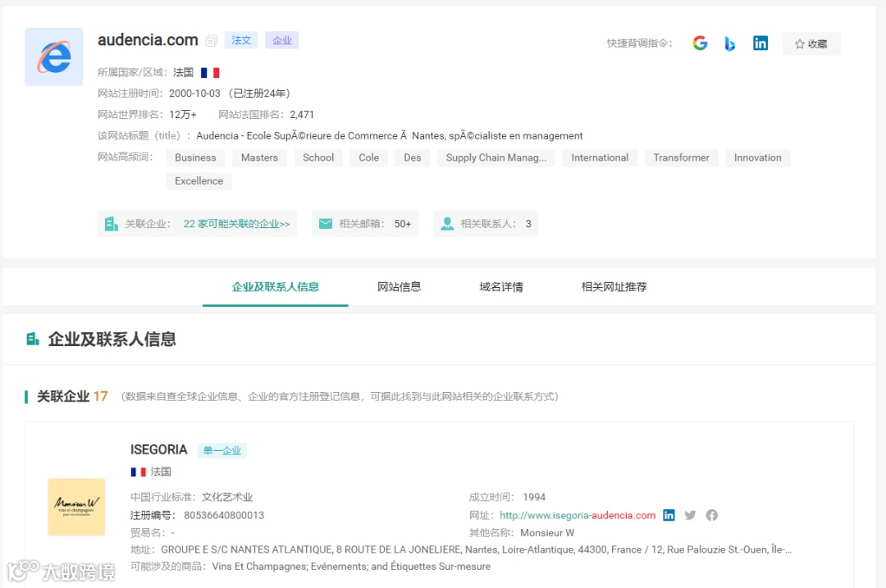Click the 其他名称 value Monsieur W
Screen dimensions: 886x588
547,533
